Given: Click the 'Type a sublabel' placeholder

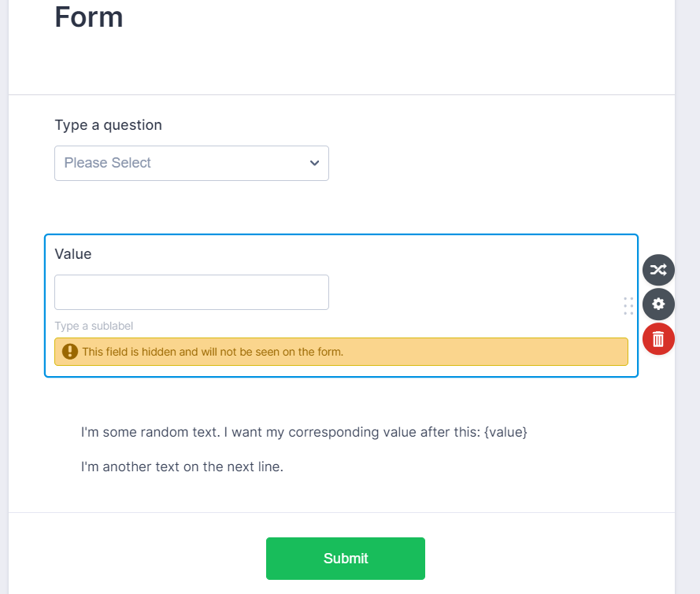Looking at the screenshot, I should click(88, 326).
